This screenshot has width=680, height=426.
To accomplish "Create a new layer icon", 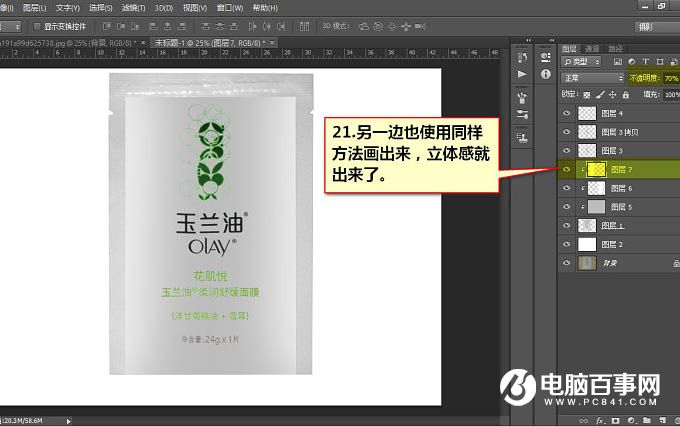I will click(662, 420).
